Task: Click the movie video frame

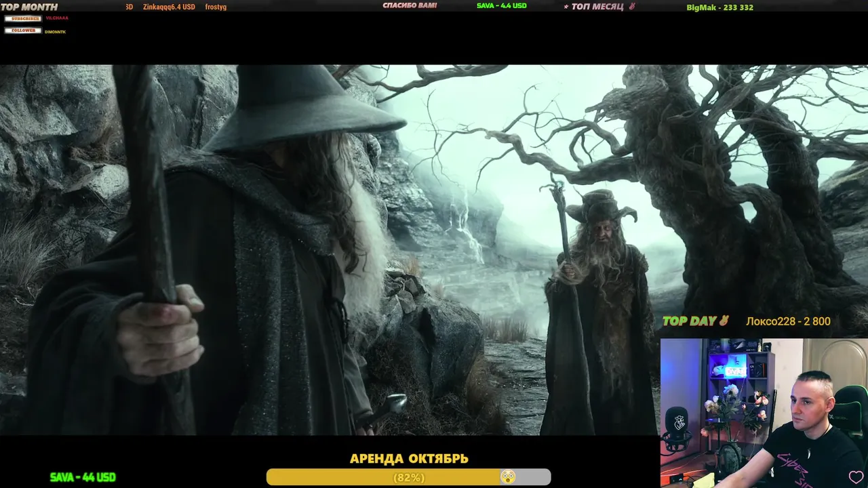Action: 434,249
